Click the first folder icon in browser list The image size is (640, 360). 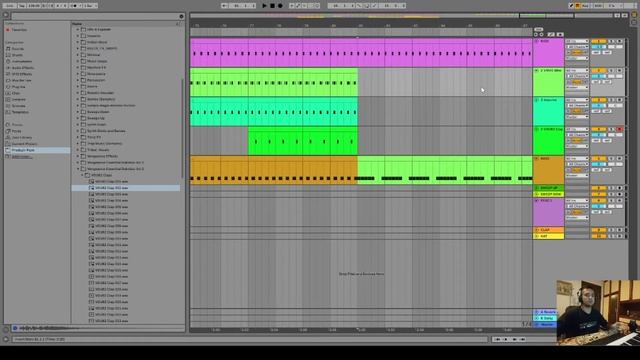(x=83, y=29)
